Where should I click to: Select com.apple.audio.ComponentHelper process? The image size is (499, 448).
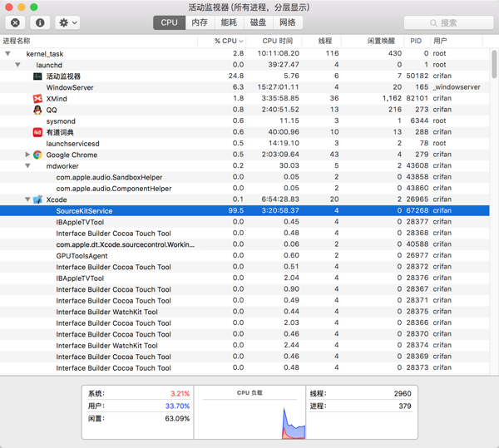point(245,188)
